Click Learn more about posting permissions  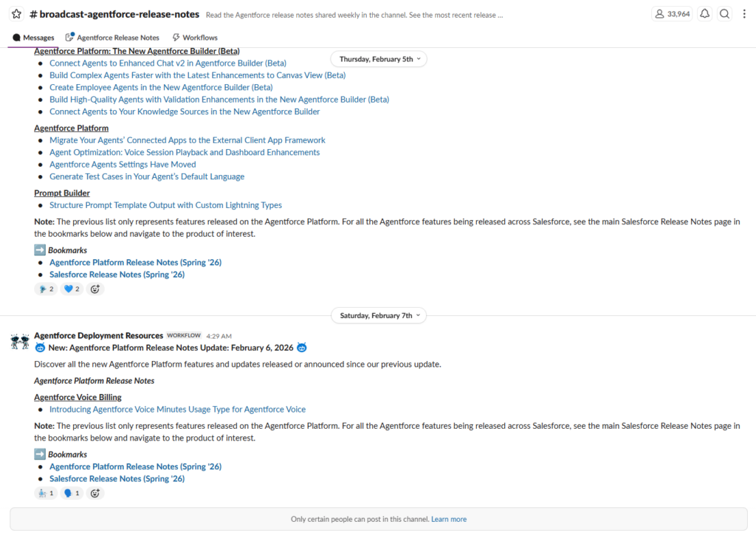pos(449,520)
